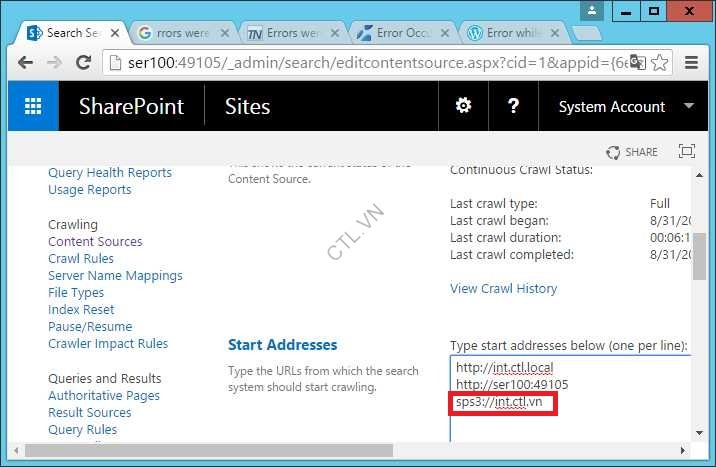Open Server Name Mappings link
The width and height of the screenshot is (716, 467).
pos(115,276)
